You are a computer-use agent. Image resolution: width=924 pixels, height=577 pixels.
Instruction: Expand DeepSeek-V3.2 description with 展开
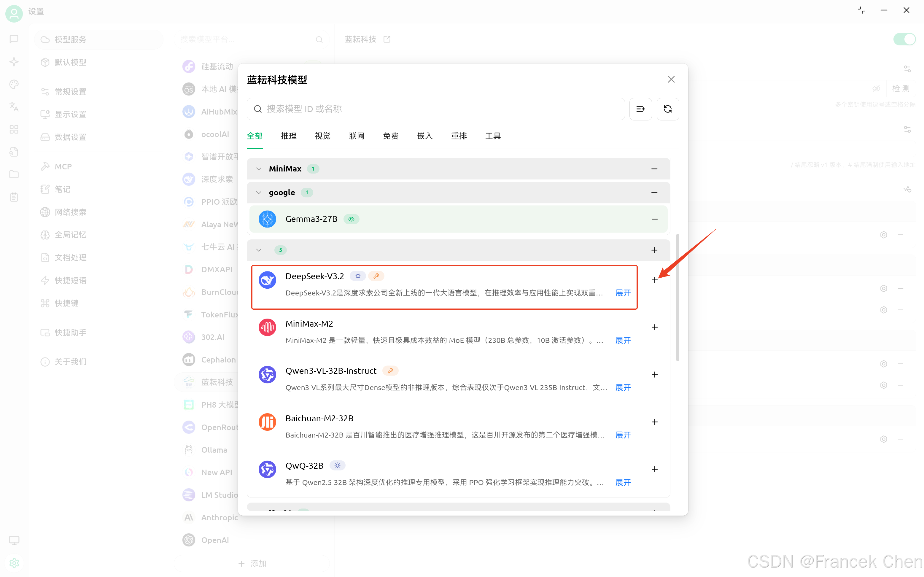(623, 293)
